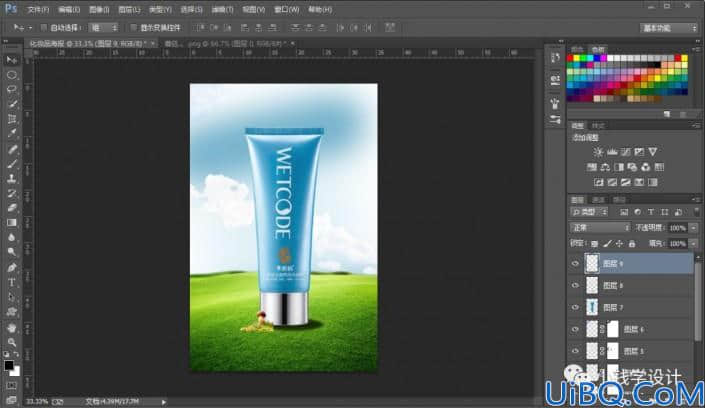Open the tool preset picker arrow

[x=30, y=28]
